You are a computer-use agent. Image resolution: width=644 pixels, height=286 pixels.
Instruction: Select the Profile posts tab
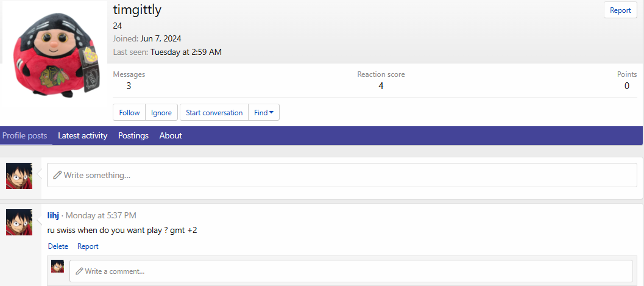(25, 136)
